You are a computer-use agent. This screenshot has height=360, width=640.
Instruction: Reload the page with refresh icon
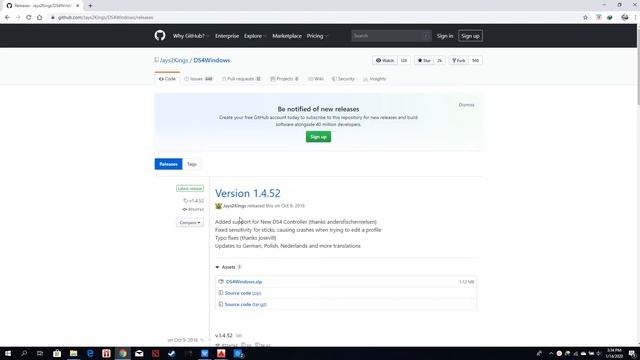coord(29,18)
